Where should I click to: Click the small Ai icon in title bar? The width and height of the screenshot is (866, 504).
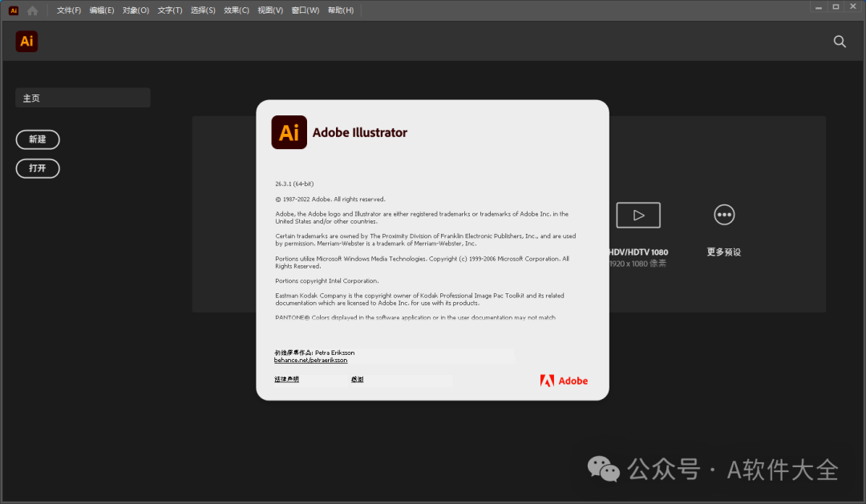[x=14, y=10]
